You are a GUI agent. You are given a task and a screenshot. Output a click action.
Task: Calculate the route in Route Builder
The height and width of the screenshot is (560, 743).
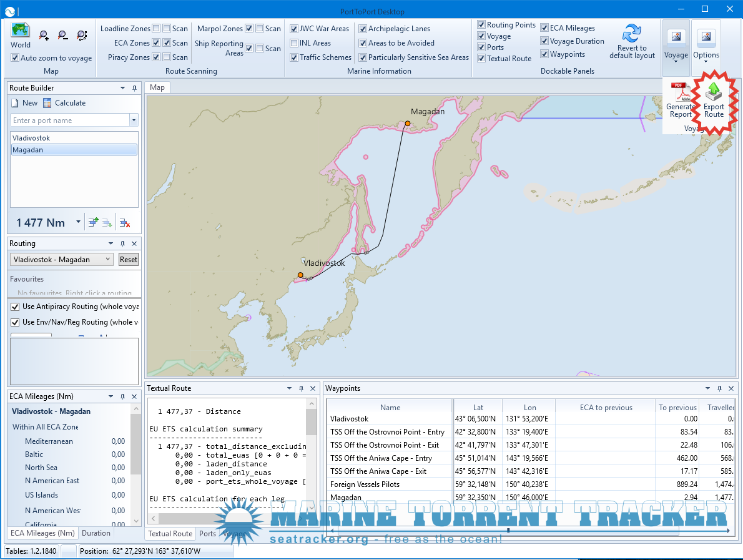click(64, 103)
